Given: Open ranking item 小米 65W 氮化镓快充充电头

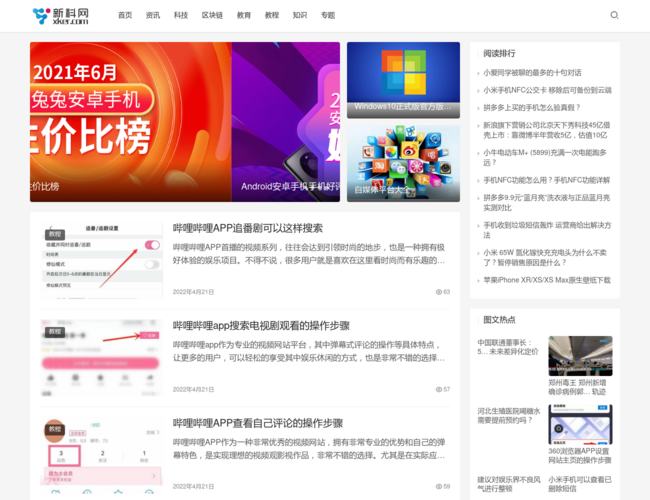Looking at the screenshot, I should 545,257.
